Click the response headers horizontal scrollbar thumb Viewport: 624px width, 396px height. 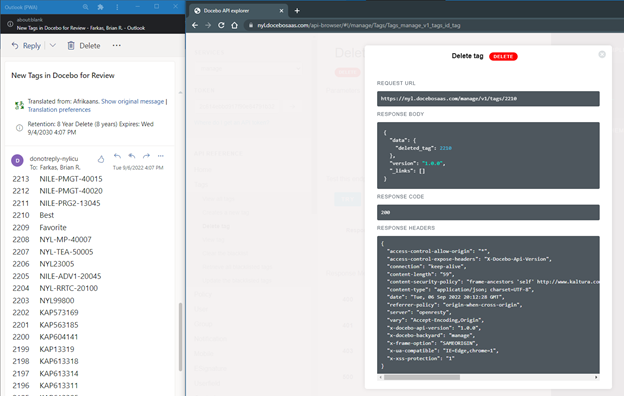coord(421,377)
